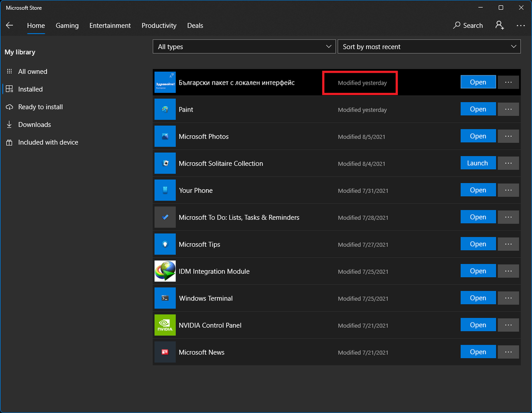The image size is (532, 413).
Task: Select All owned in My library
Action: point(33,72)
